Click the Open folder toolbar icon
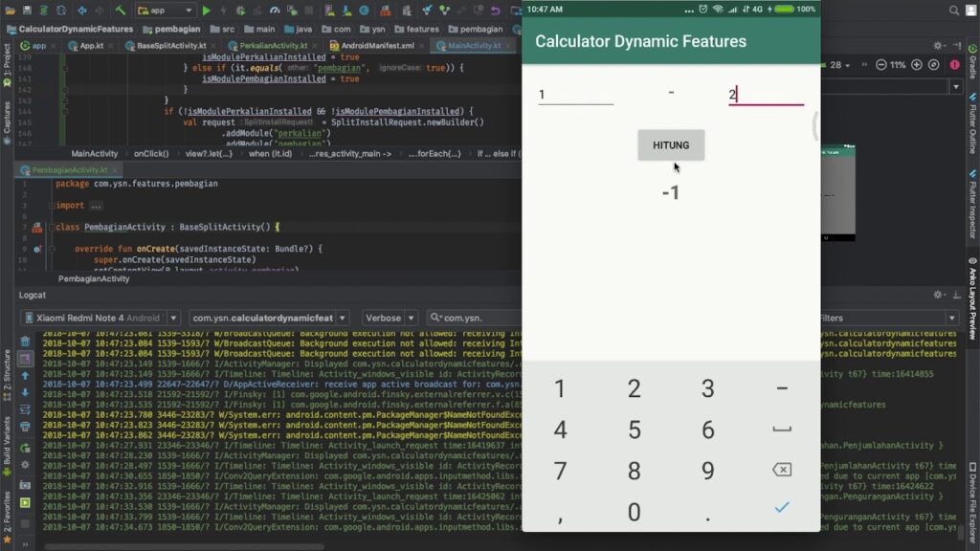This screenshot has height=551, width=980. pyautogui.click(x=10, y=10)
